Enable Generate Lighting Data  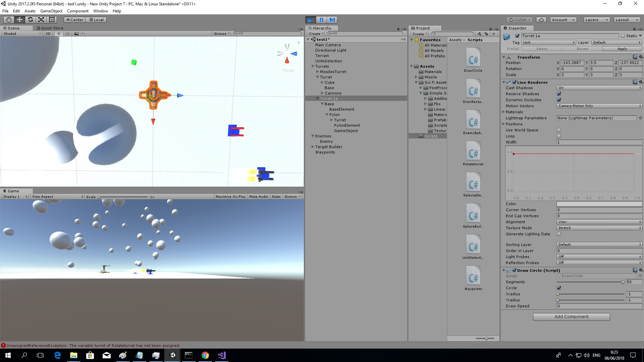559,234
